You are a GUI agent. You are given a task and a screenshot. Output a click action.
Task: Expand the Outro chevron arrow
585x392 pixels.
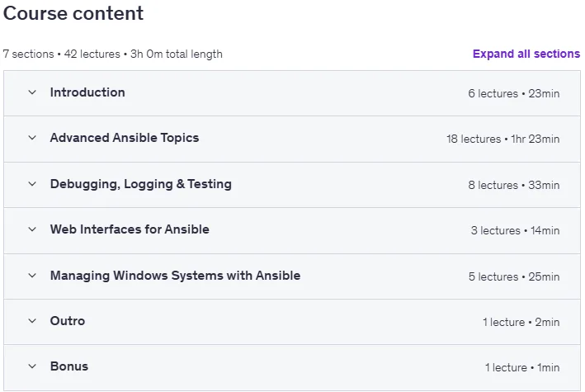(32, 321)
